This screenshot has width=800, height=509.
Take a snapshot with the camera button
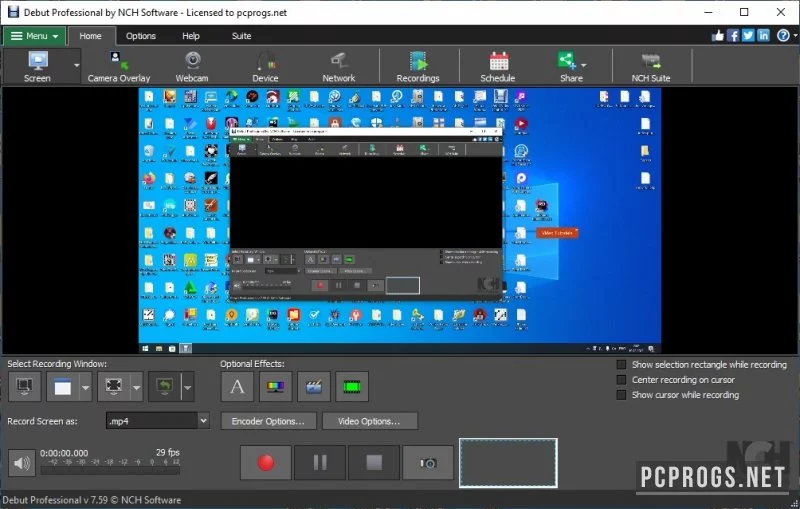[428, 463]
